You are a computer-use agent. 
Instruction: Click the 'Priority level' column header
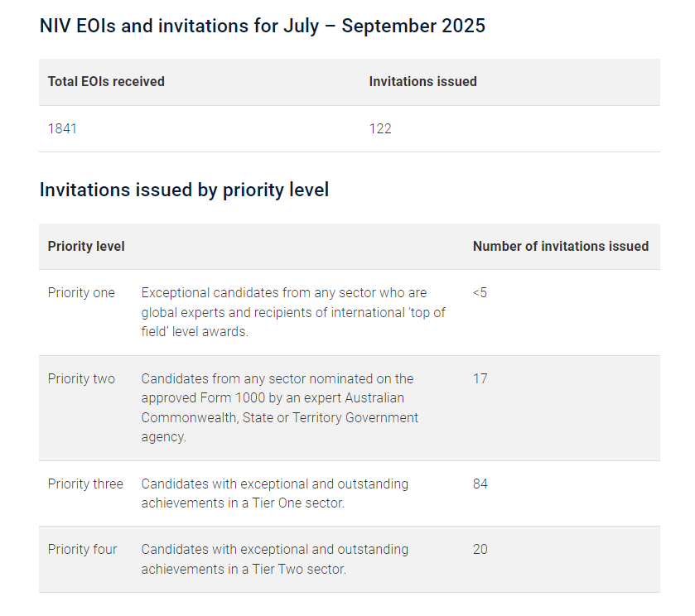pos(86,246)
